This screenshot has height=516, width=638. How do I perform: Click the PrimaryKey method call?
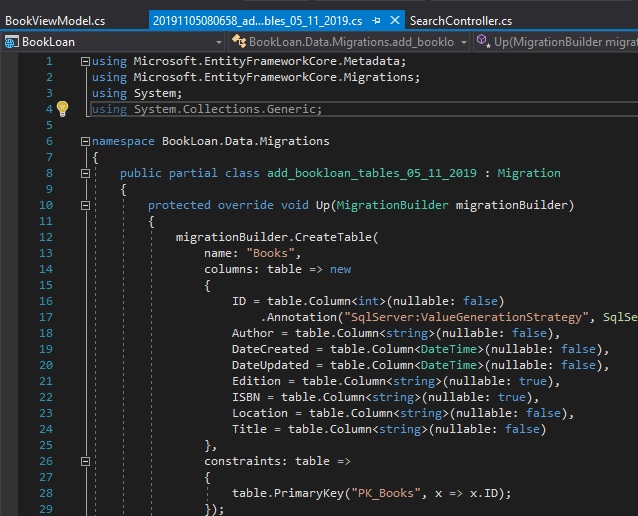(309, 493)
